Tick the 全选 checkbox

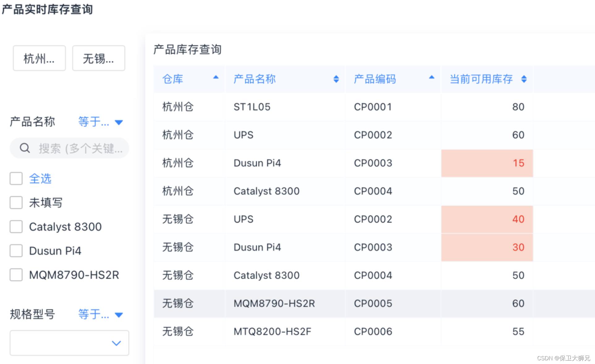click(x=16, y=179)
